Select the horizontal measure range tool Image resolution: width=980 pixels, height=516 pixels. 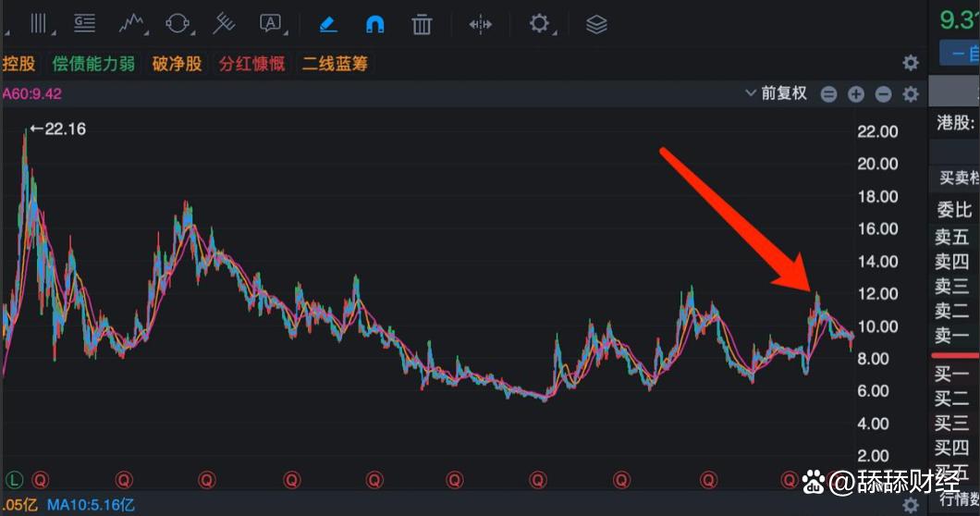480,24
